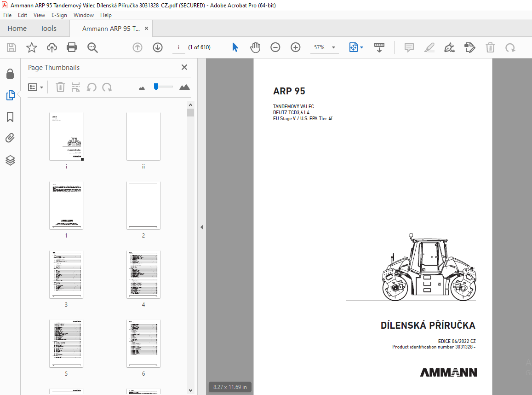Click thumbnails scrollbar up arrow
The width and height of the screenshot is (532, 395).
(191, 105)
